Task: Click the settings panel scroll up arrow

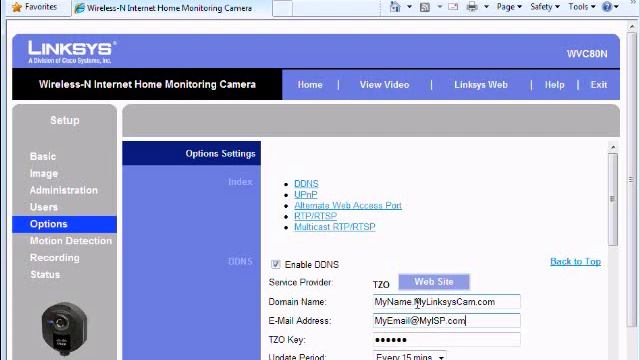Action: point(613,147)
